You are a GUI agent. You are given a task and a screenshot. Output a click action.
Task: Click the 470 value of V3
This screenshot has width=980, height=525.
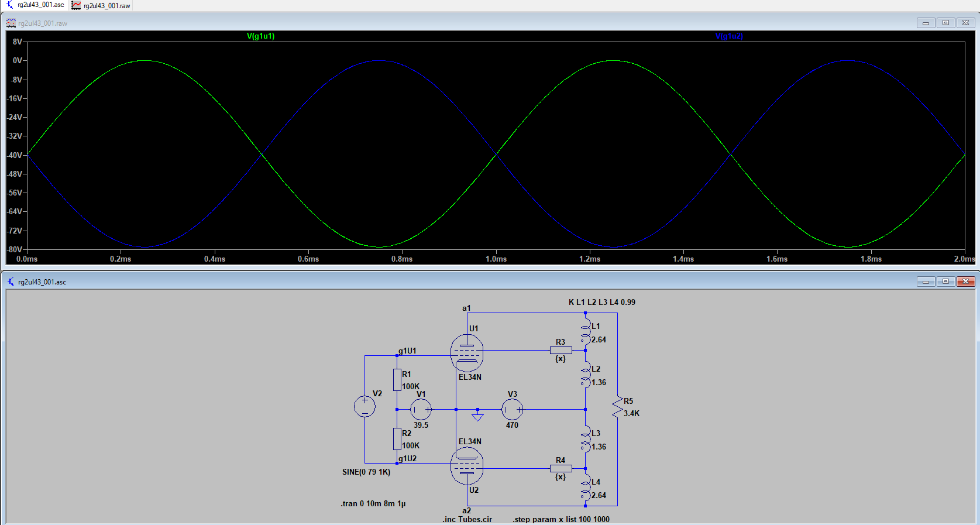point(513,426)
